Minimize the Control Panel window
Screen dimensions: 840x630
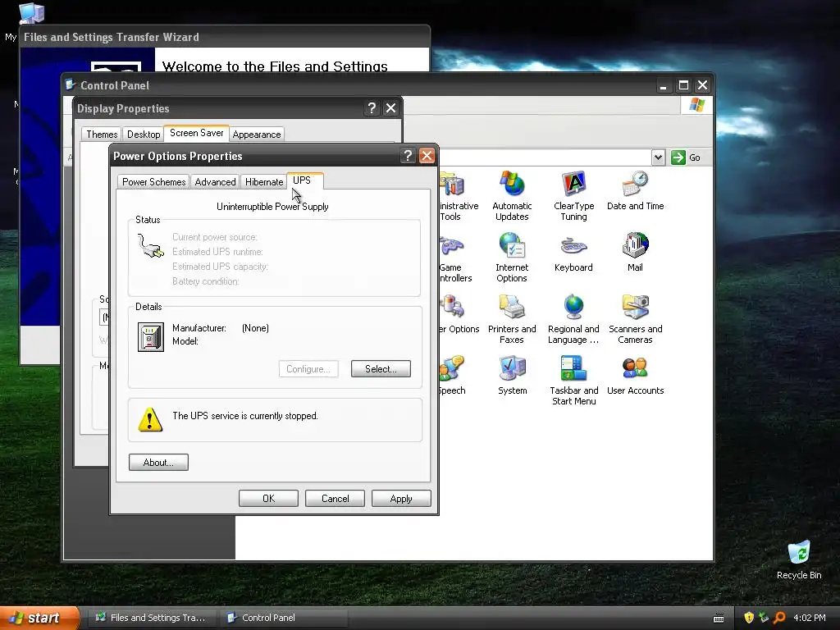coord(664,85)
